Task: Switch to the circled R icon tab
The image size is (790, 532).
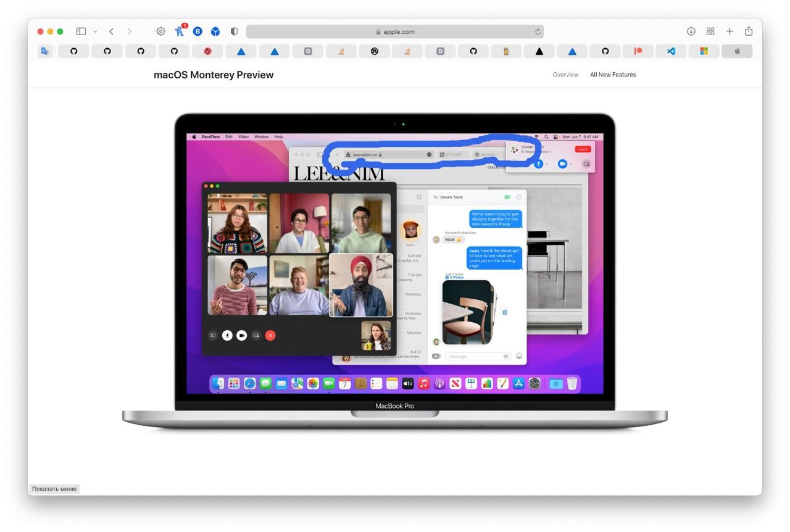Action: pos(375,51)
